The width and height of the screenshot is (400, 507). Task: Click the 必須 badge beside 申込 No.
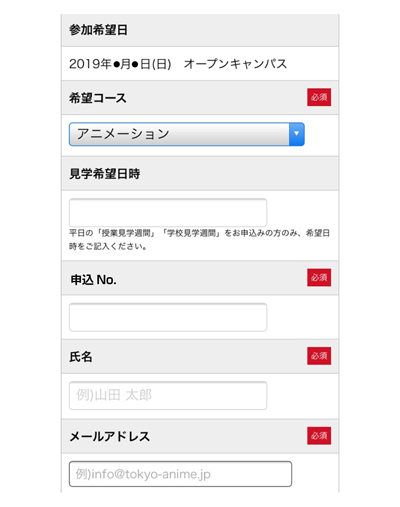click(319, 277)
